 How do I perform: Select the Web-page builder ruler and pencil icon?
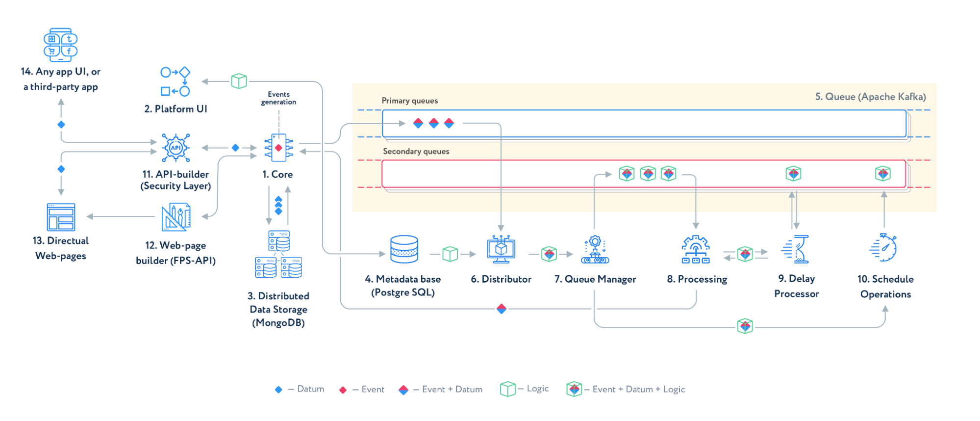pos(176,217)
